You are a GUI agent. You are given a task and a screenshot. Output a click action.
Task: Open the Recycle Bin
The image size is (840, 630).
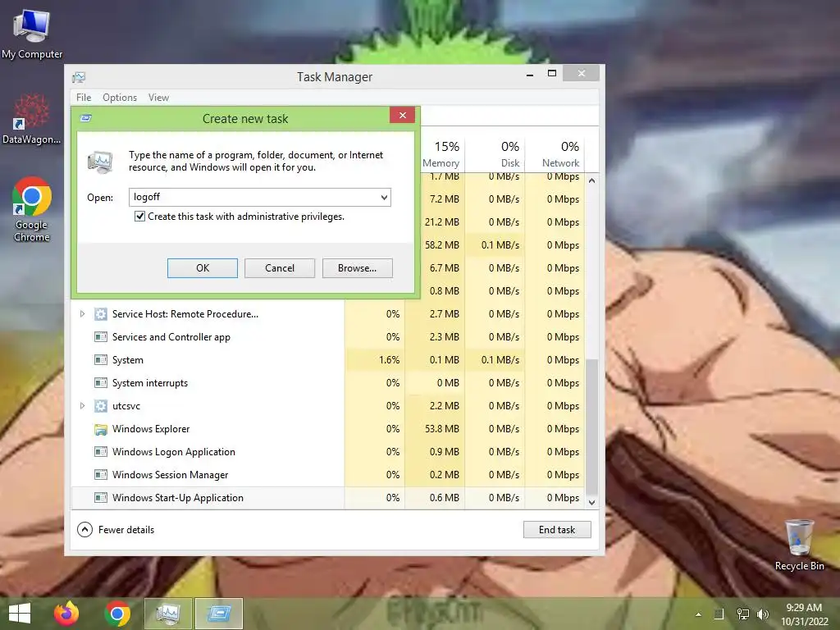click(799, 545)
